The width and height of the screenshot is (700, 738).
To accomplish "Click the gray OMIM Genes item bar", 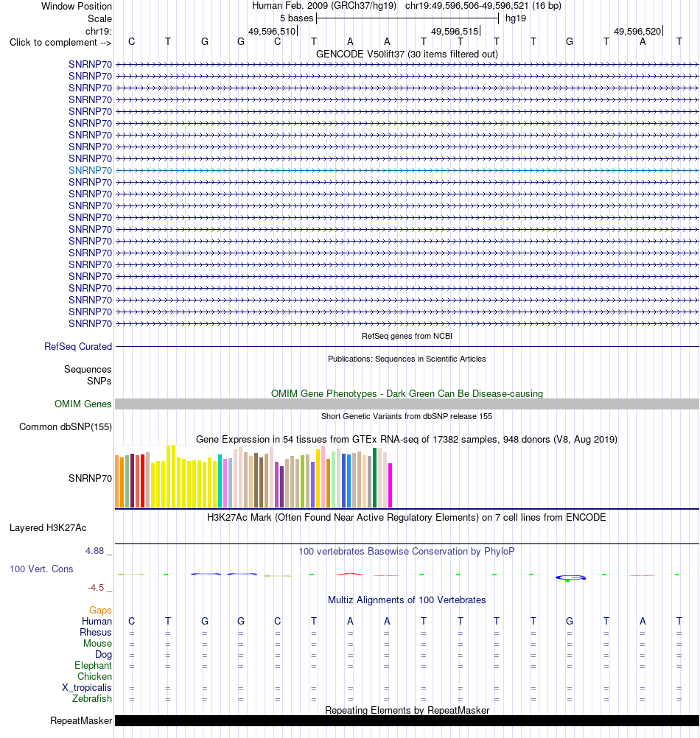I will [407, 404].
